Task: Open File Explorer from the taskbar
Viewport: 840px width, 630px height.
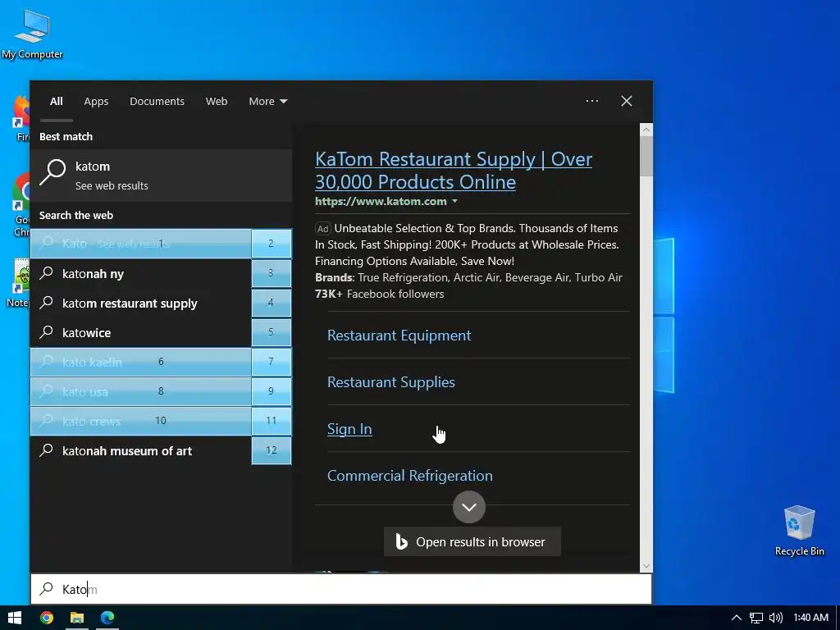Action: 76,618
